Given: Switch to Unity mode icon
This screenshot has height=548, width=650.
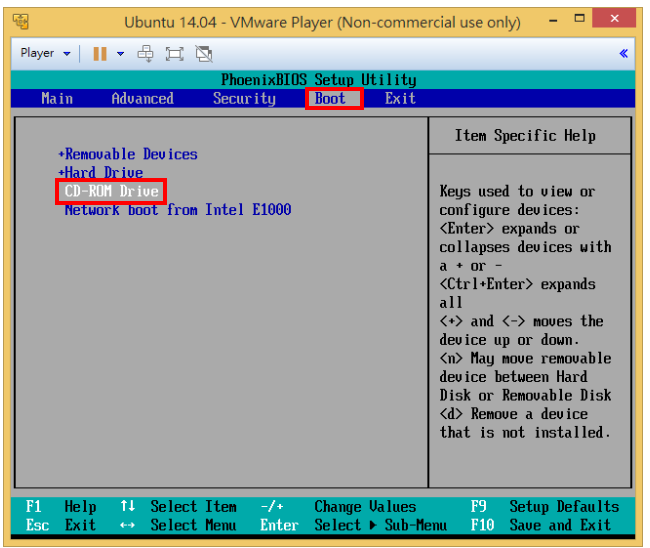Looking at the screenshot, I should point(204,54).
